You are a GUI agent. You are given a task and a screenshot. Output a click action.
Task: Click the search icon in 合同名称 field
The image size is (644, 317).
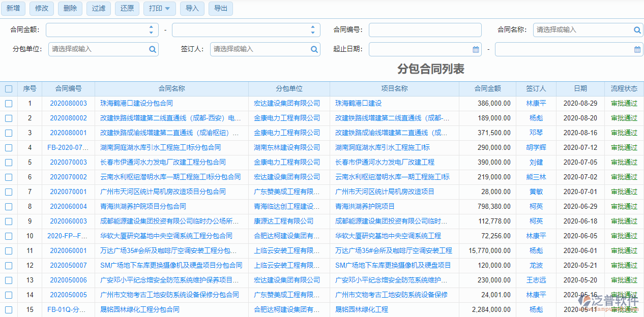click(x=636, y=29)
